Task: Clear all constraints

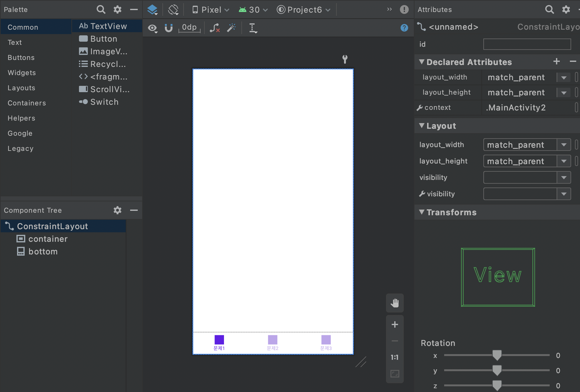Action: pos(215,28)
